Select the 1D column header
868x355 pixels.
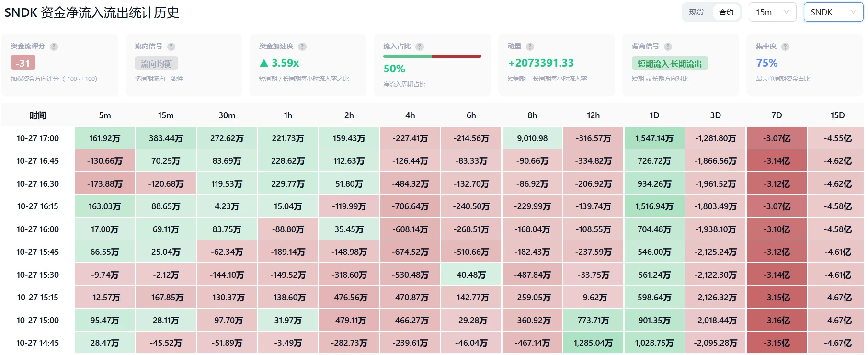(654, 115)
